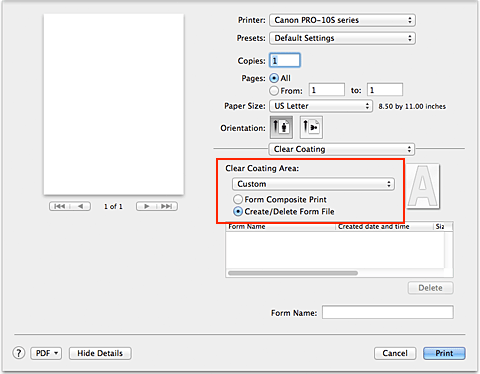Select the From pages radio button
Viewport: 480px width, 374px height.
pos(274,90)
